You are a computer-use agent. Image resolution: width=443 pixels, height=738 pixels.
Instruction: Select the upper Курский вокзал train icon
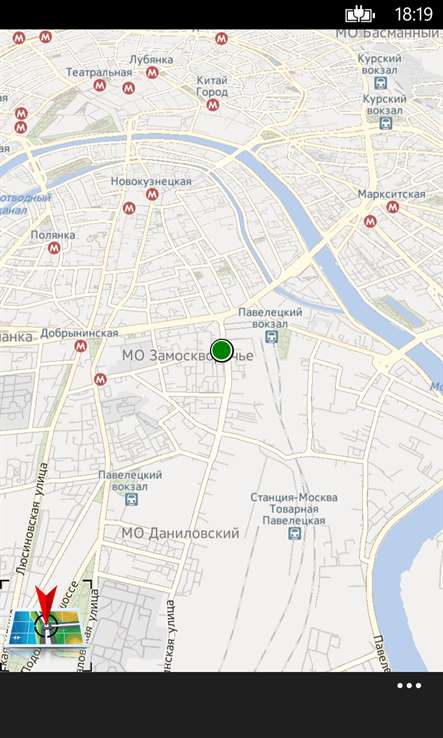[380, 83]
